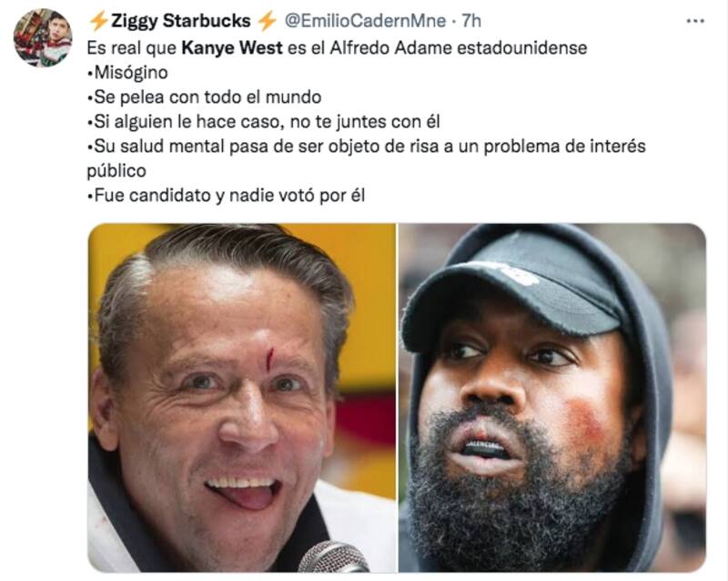Open the Ziggy Starbucks profile avatar
Screen dimensions: 728x581
click(43, 37)
